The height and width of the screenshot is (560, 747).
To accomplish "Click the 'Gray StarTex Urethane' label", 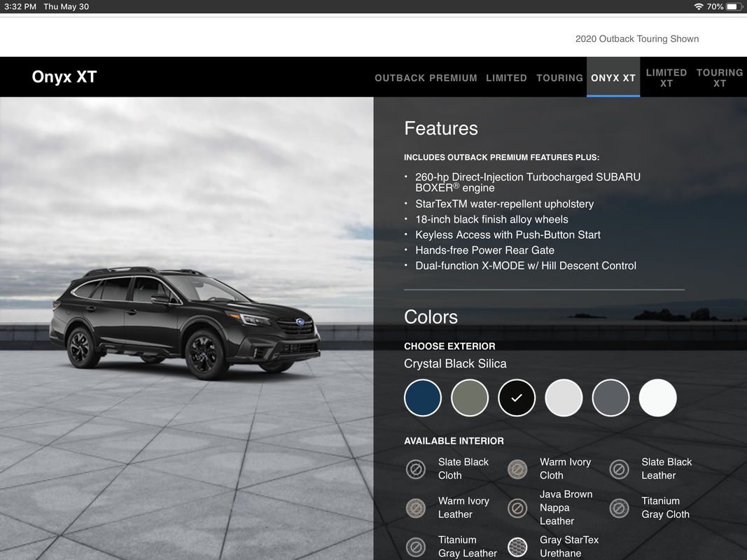I will (568, 547).
